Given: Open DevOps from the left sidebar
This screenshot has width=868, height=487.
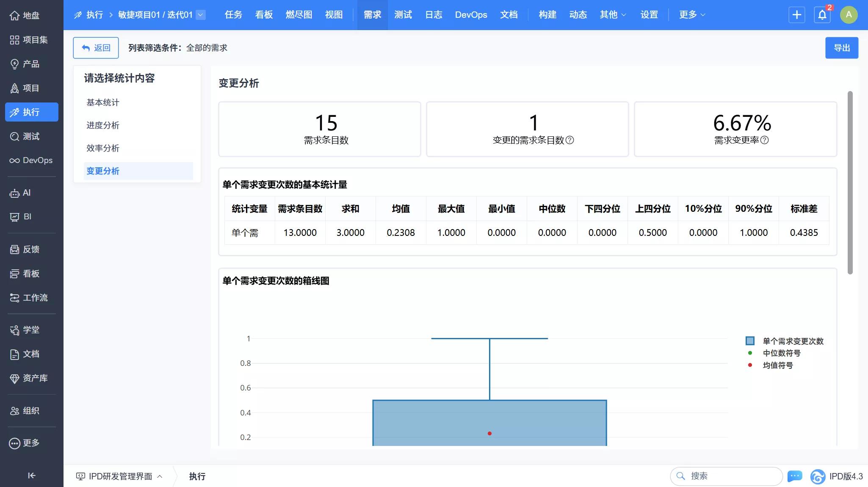Looking at the screenshot, I should click(x=15, y=160).
